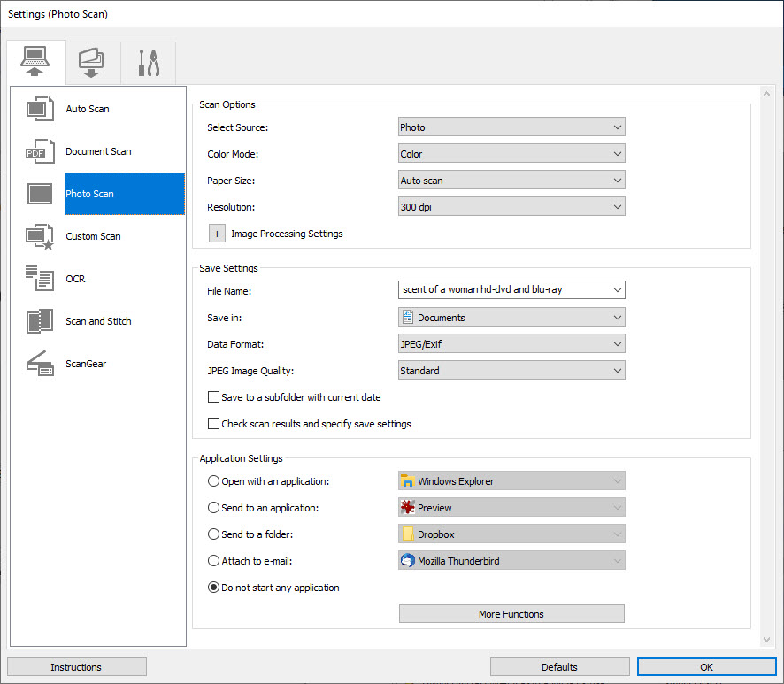Image resolution: width=784 pixels, height=684 pixels.
Task: Choose the Attach to e-mail radio button
Action: coord(213,561)
